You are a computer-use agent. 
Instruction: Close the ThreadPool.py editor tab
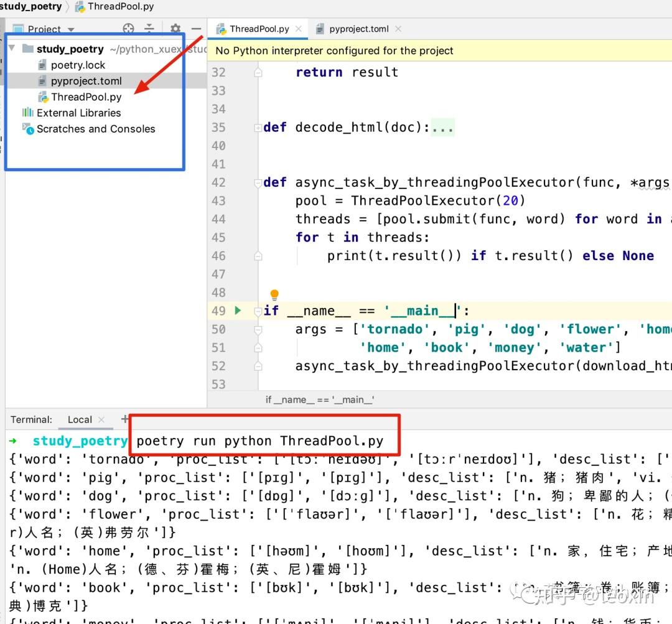click(299, 29)
